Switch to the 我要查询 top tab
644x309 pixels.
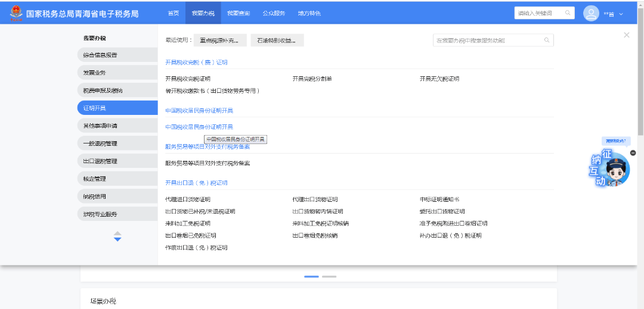click(238, 13)
